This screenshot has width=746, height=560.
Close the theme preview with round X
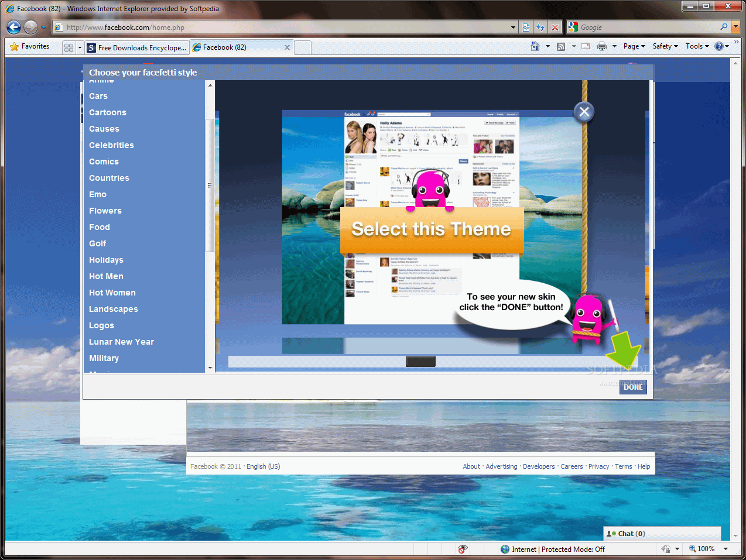584,112
